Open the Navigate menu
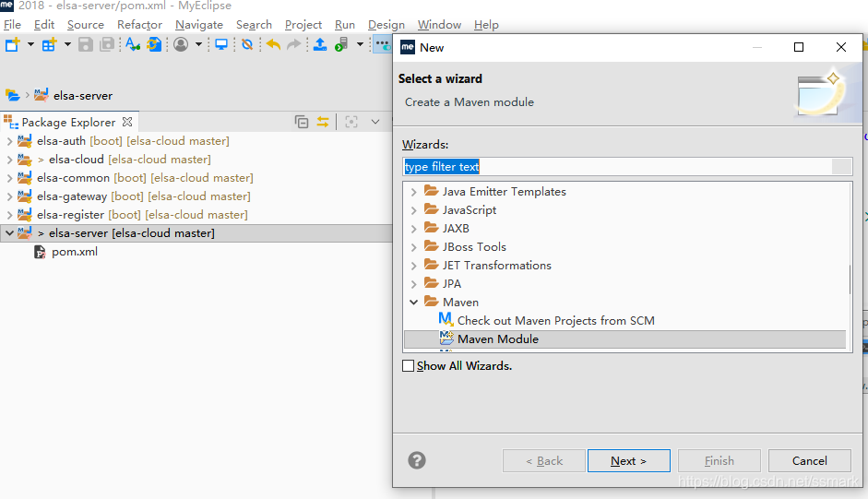Image resolution: width=868 pixels, height=499 pixels. [199, 24]
